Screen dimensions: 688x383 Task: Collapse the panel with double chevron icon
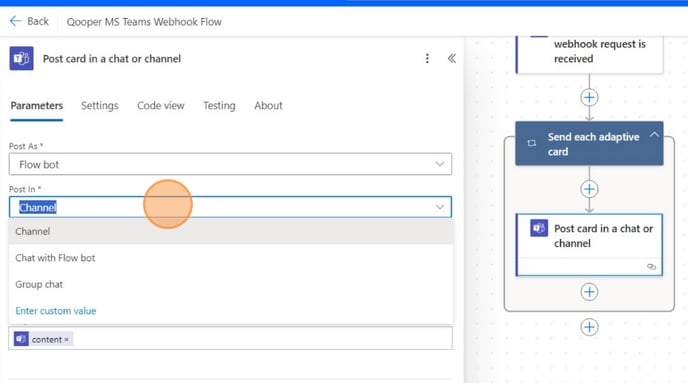(452, 58)
